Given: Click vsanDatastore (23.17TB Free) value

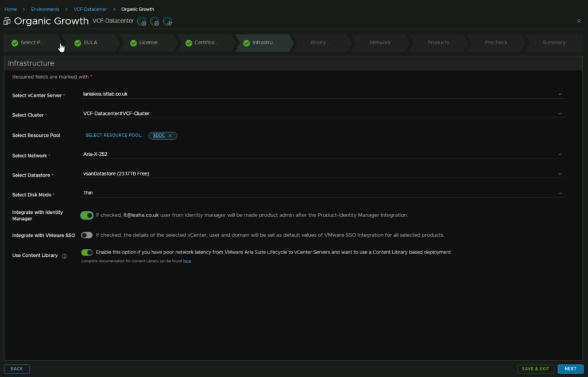Looking at the screenshot, I should click(x=116, y=174).
